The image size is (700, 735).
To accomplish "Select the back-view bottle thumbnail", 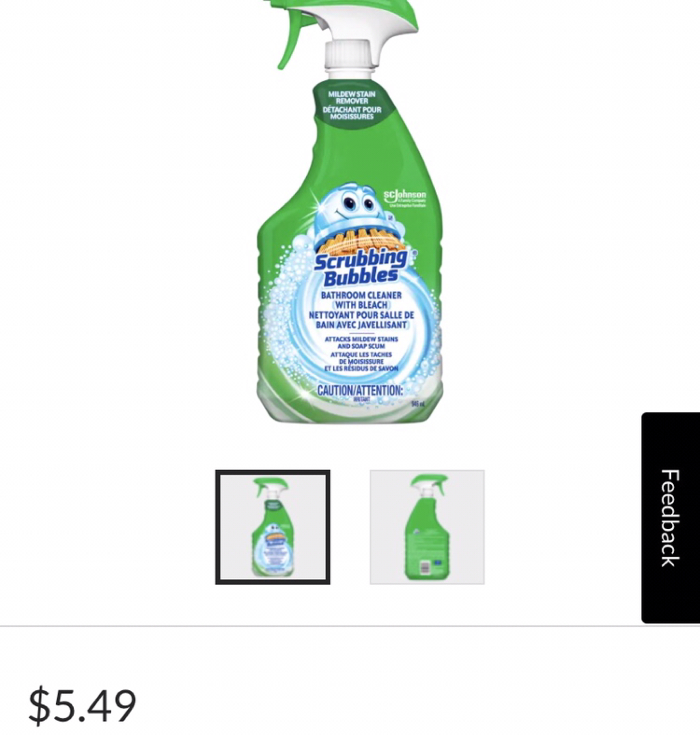I will [x=427, y=527].
